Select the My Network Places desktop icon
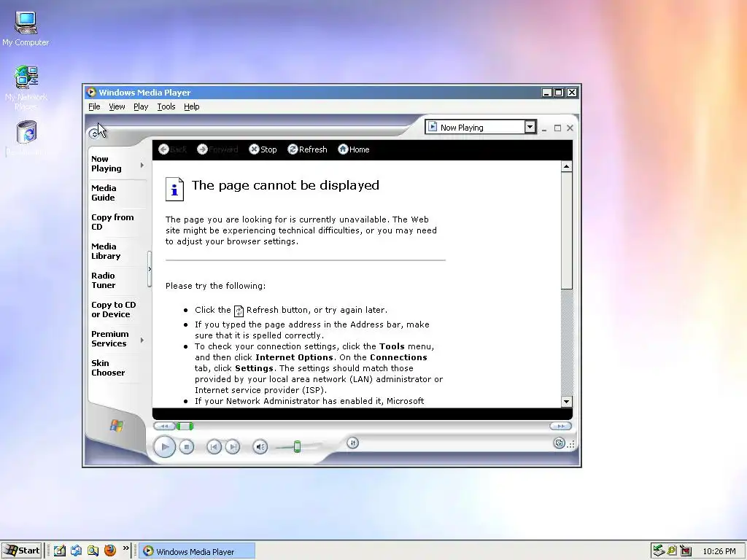This screenshot has height=560, width=747. tap(26, 88)
